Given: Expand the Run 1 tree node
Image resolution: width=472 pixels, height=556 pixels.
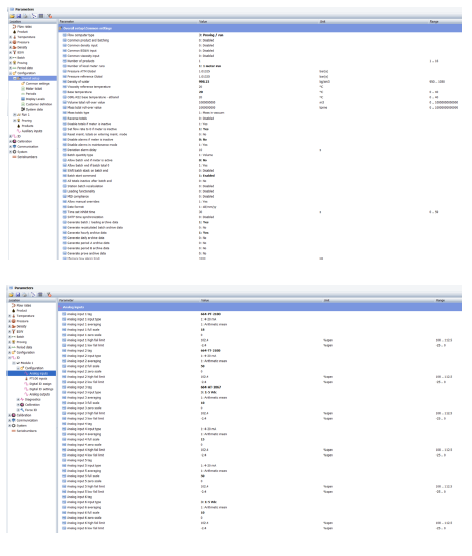Looking at the screenshot, I should coord(14,115).
